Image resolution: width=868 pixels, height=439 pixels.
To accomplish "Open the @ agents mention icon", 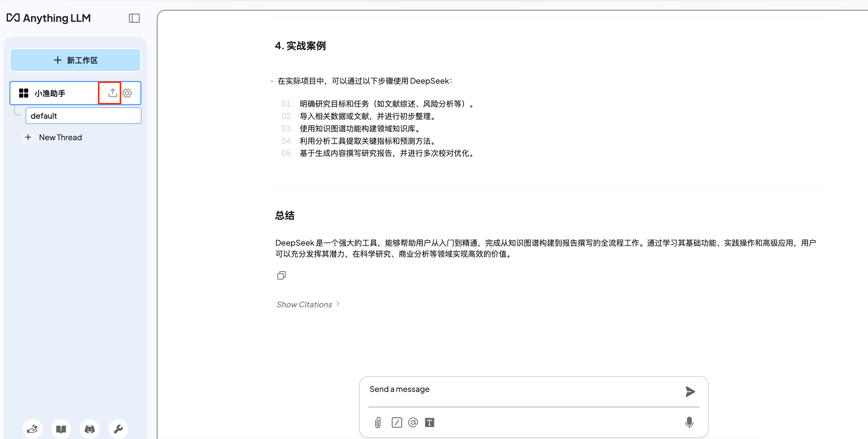I will [x=413, y=422].
